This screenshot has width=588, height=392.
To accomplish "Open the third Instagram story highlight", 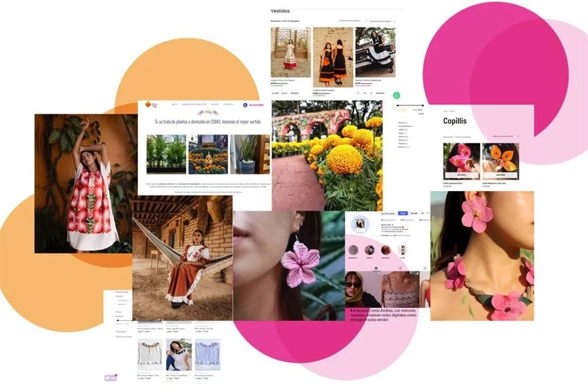I will 385,250.
